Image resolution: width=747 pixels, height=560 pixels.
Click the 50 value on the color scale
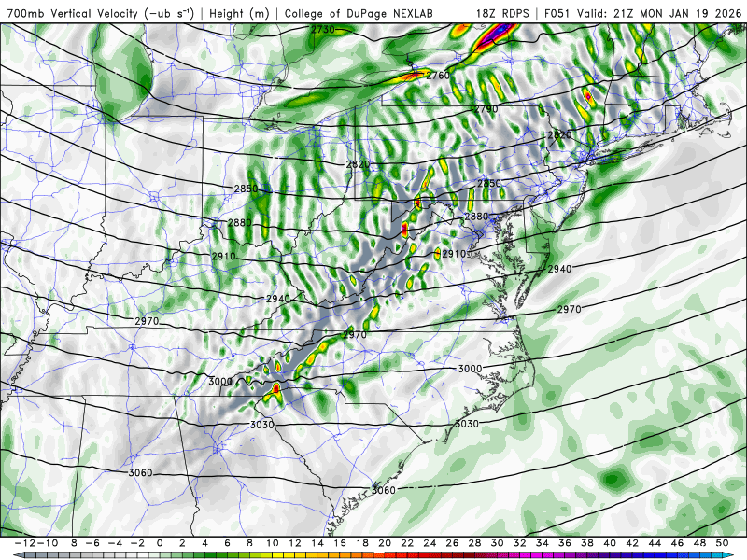pos(722,543)
